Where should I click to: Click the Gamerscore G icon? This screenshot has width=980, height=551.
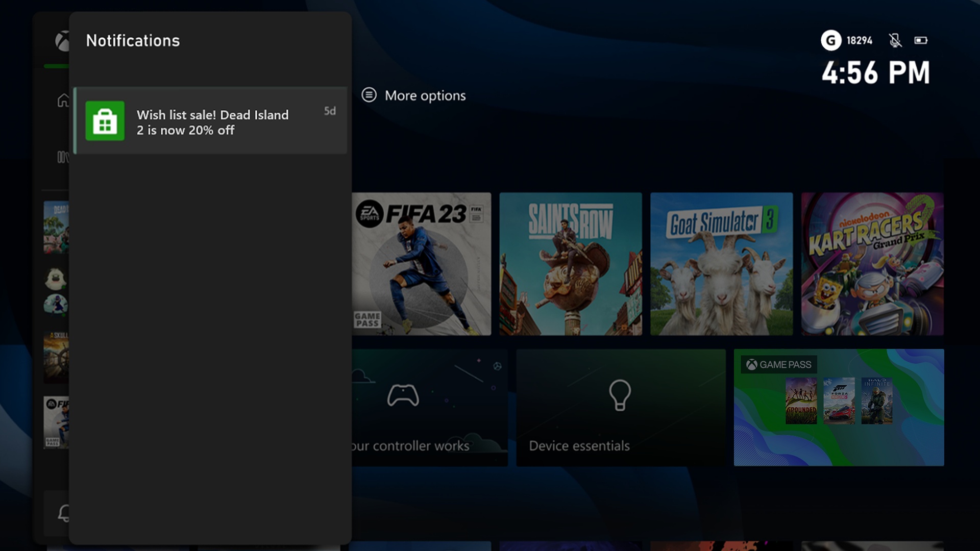(x=830, y=40)
